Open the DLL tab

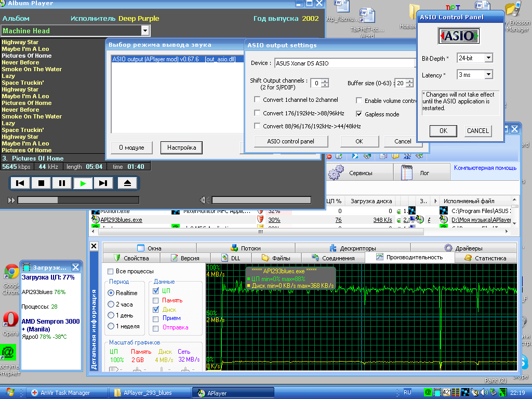pos(231,258)
